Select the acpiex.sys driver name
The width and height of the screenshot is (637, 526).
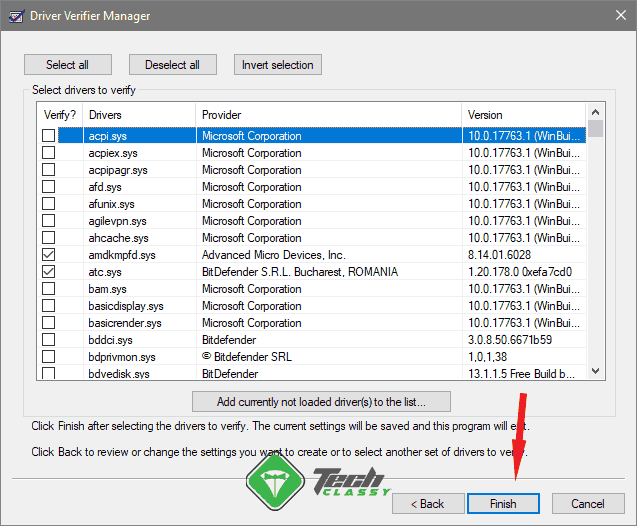[x=113, y=153]
